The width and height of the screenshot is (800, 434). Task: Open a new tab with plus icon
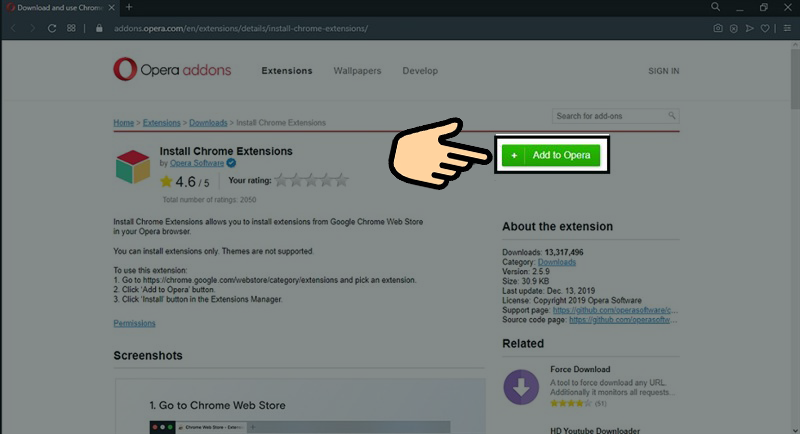point(129,7)
